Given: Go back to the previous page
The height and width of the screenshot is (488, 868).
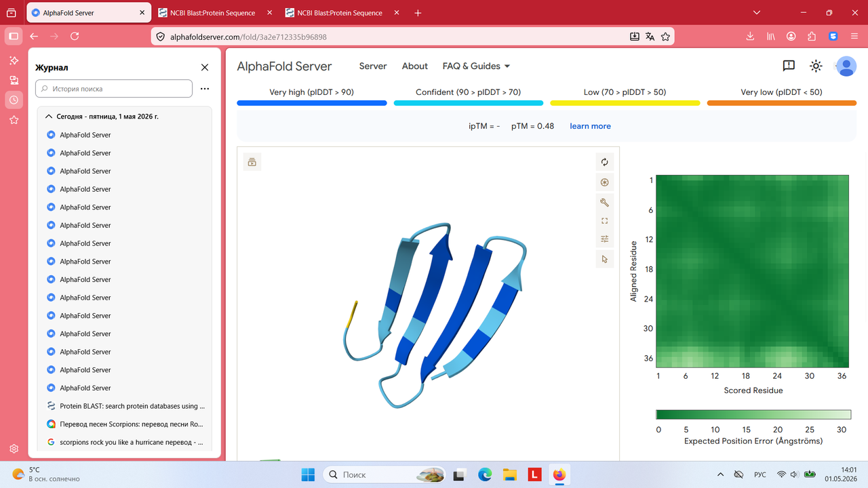Looking at the screenshot, I should pos(34,37).
